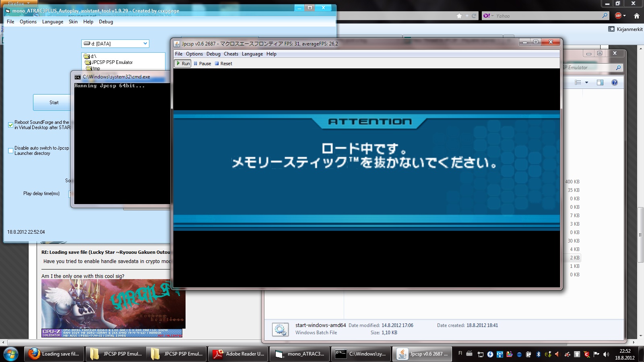Viewport: 644px width, 362px height.
Task: Toggle the Explorer preview pane icon
Action: point(600,82)
